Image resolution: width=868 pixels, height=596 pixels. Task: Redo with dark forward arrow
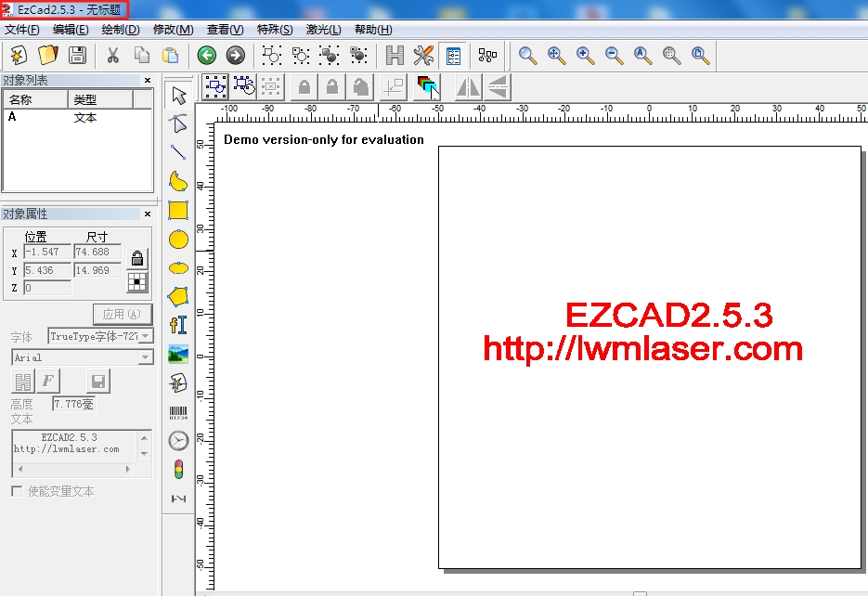(235, 56)
